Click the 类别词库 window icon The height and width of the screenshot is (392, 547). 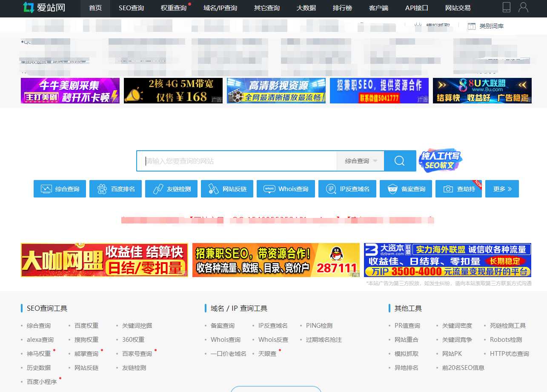(471, 26)
